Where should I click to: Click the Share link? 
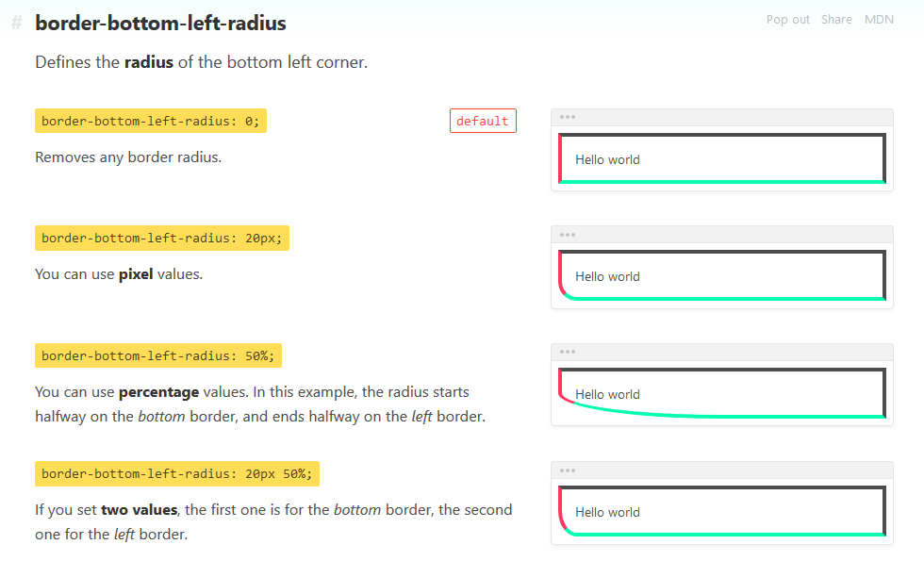coord(836,20)
